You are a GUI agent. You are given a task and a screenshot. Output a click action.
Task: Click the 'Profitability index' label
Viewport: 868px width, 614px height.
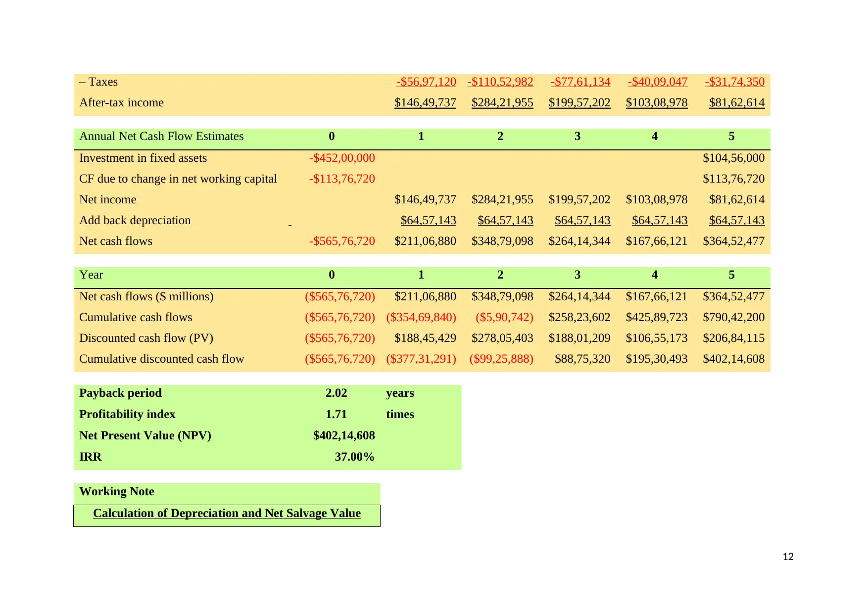click(x=127, y=415)
